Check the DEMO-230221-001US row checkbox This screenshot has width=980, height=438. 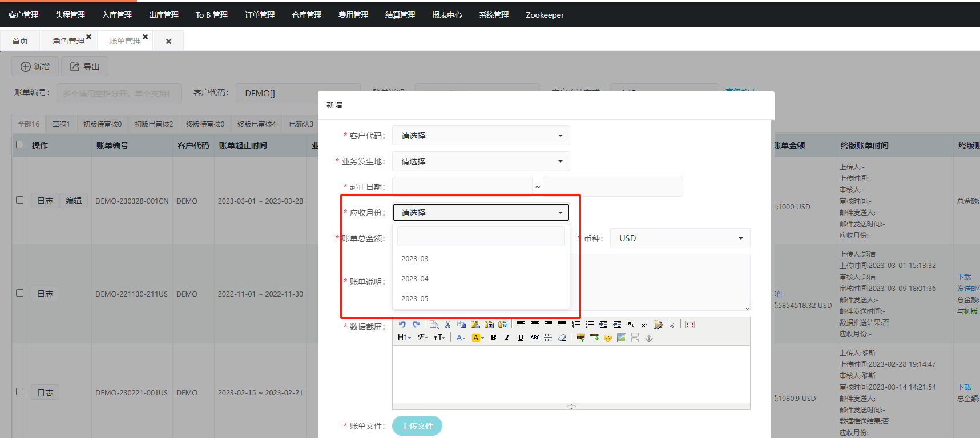[20, 392]
